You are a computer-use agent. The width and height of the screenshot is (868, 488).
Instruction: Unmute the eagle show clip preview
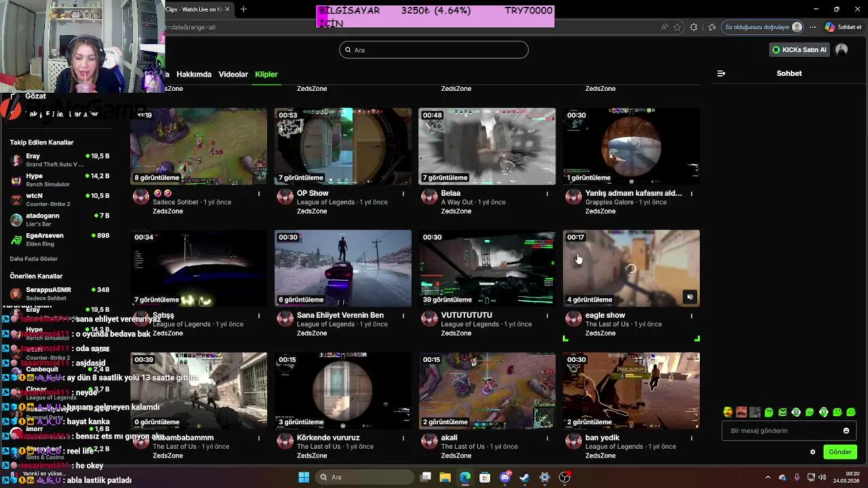click(690, 297)
